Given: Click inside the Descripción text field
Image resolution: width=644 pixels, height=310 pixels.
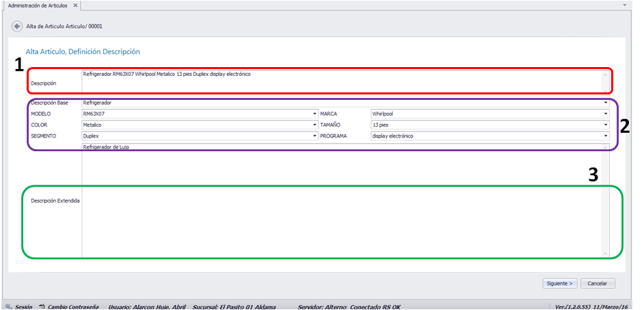Looking at the screenshot, I should (x=342, y=83).
